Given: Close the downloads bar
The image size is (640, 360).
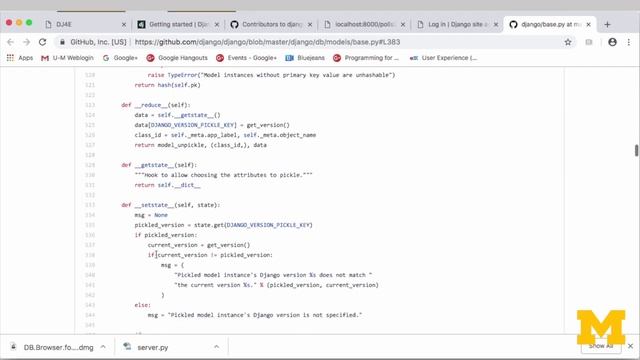Looking at the screenshot, I should point(631,346).
